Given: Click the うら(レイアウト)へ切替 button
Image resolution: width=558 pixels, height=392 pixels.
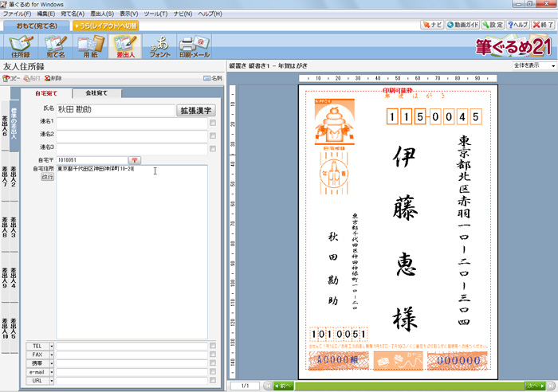Looking at the screenshot, I should [x=105, y=25].
